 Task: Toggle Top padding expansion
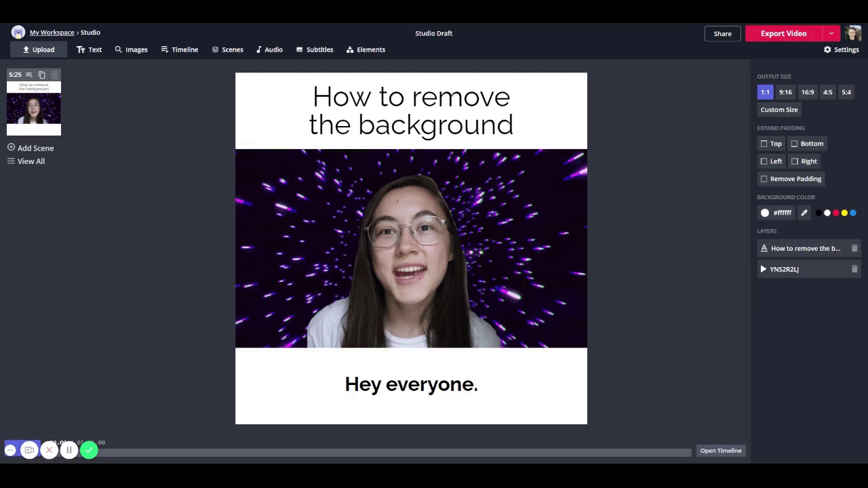coord(771,144)
